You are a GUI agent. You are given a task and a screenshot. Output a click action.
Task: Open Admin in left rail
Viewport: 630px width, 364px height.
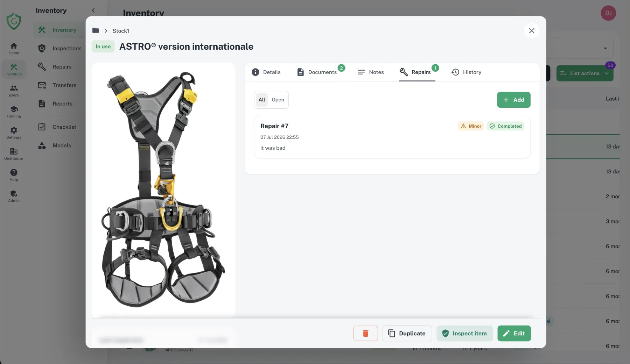(x=14, y=196)
